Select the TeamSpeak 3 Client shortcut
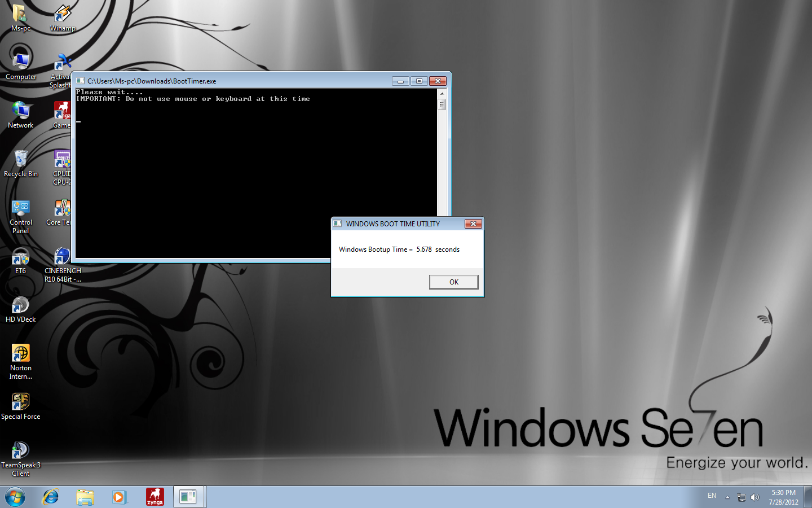Screen dimensions: 812x508 coord(21,459)
